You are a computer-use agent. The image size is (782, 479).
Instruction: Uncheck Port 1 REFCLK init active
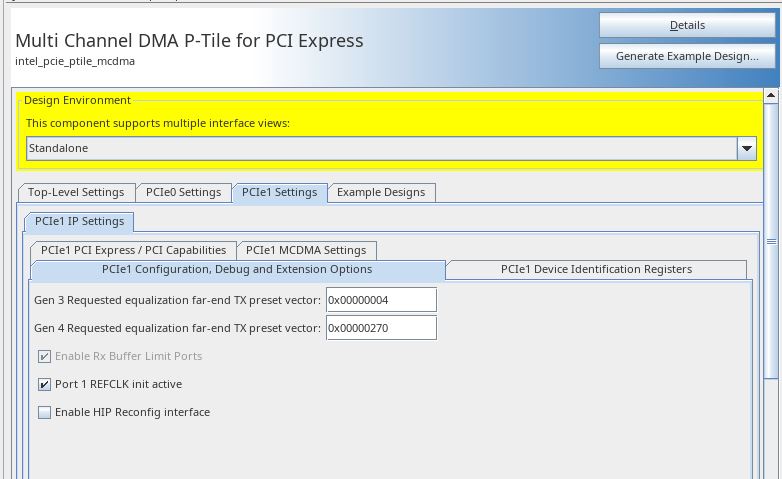45,384
